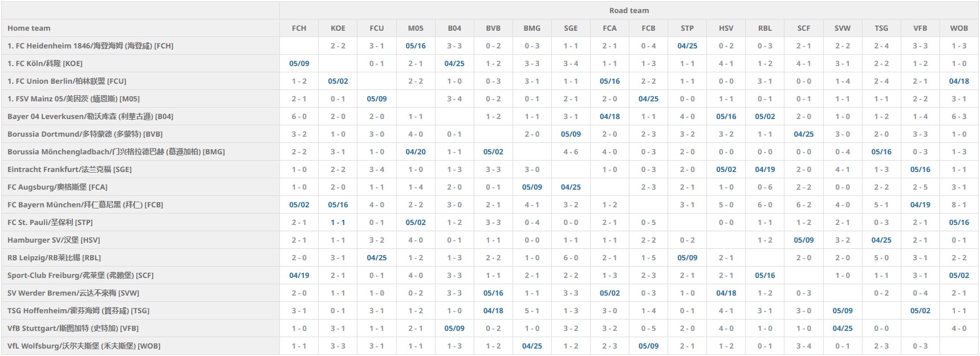Click the Home team column header
The height and width of the screenshot is (356, 980).
tap(29, 28)
